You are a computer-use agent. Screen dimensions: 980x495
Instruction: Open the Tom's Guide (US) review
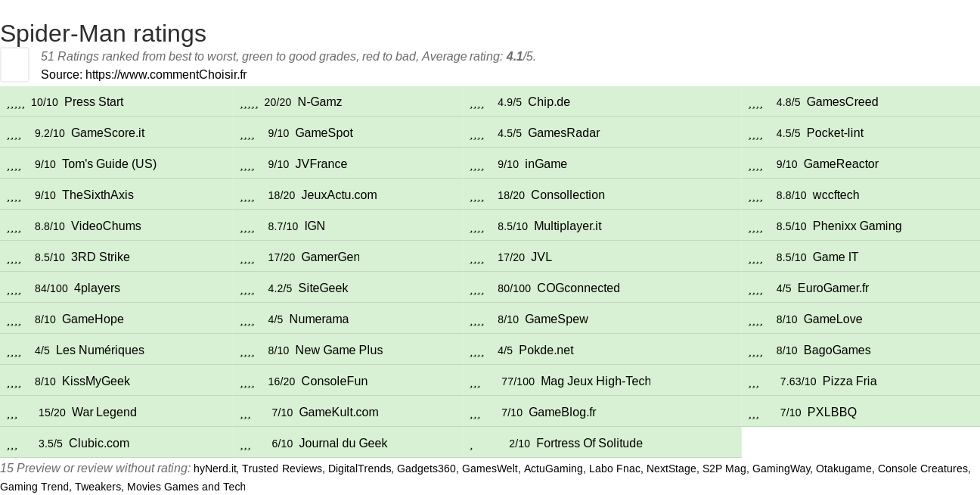109,163
